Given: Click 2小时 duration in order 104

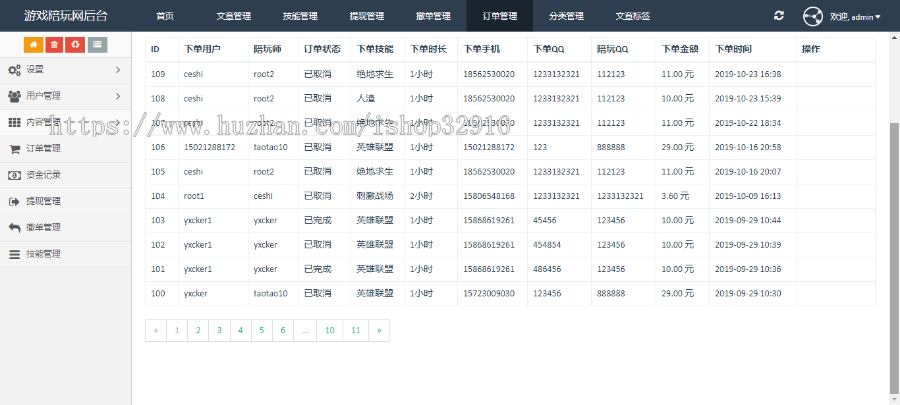Looking at the screenshot, I should (x=422, y=196).
